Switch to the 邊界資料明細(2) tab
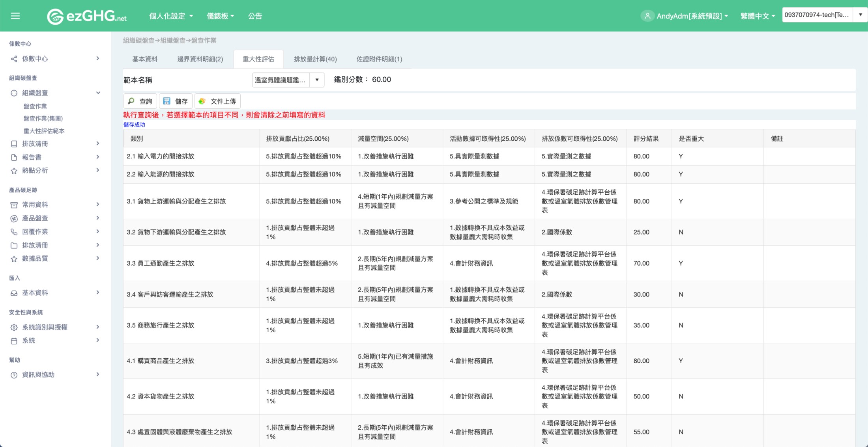Viewport: 868px width, 447px height. [x=200, y=59]
